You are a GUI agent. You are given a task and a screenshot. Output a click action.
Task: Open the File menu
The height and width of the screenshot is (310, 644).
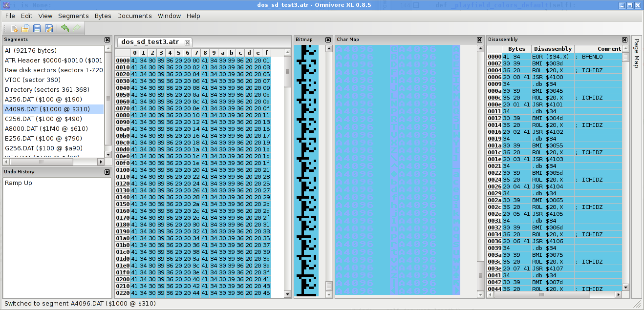(x=10, y=16)
